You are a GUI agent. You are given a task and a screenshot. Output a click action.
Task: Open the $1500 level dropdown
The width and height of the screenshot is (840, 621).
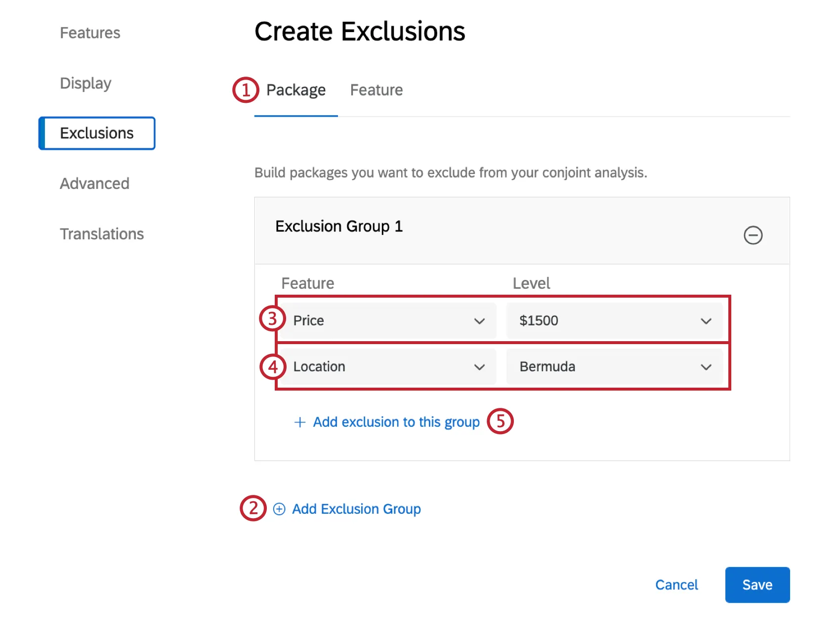coord(614,320)
